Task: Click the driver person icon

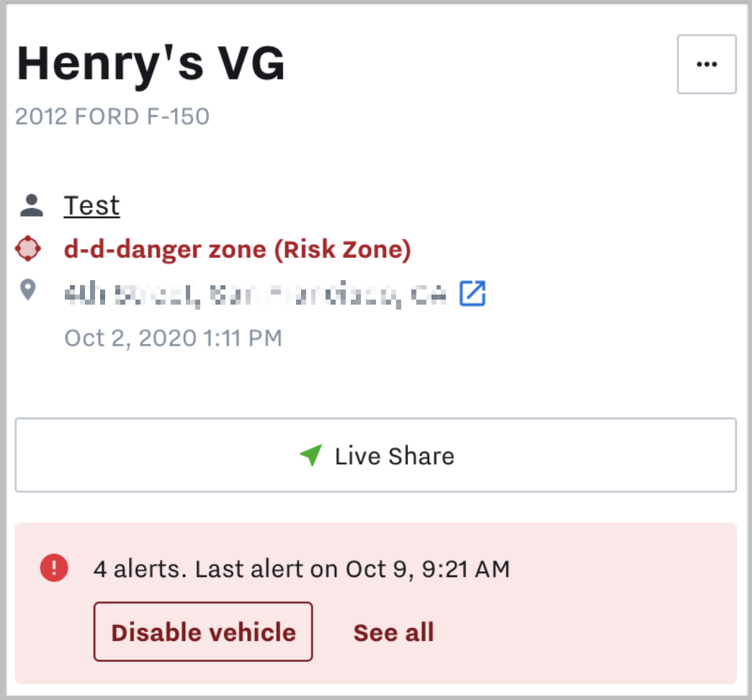Action: click(31, 206)
